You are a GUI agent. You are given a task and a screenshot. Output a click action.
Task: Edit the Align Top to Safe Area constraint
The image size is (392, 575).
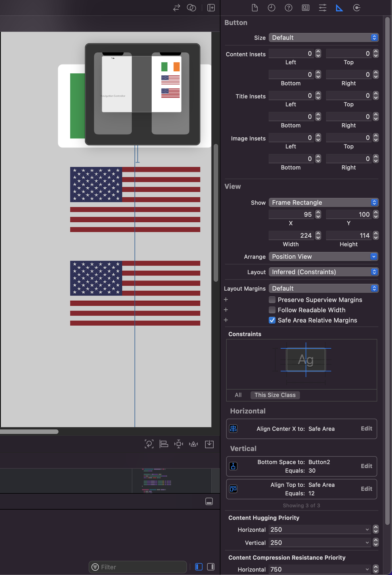tap(366, 489)
